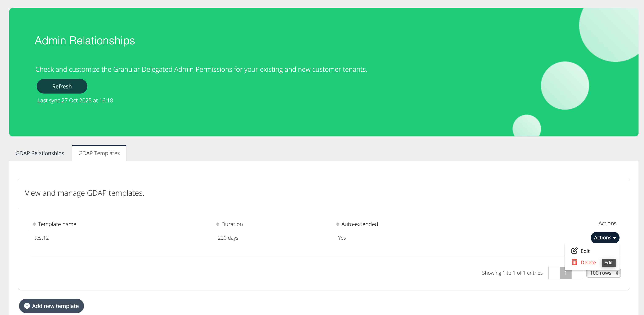Viewport: 644px width, 315px height.
Task: Click the Auto-extended column header text
Action: [359, 224]
